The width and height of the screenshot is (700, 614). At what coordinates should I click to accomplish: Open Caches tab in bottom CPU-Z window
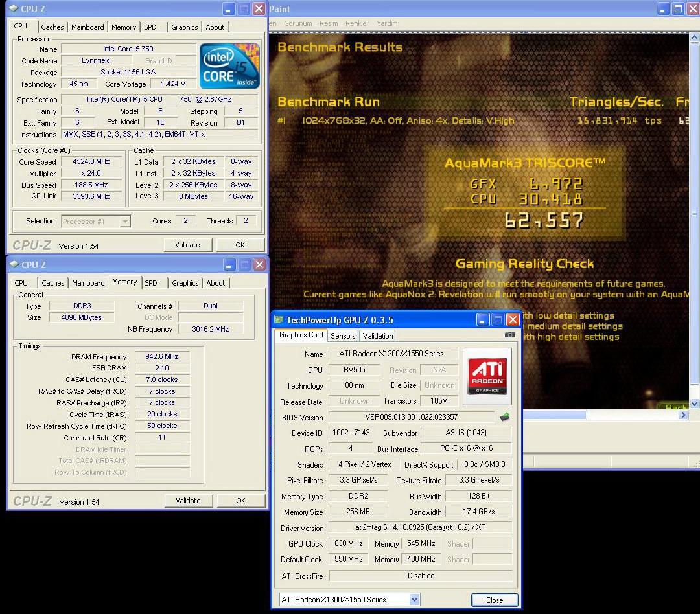coord(53,283)
